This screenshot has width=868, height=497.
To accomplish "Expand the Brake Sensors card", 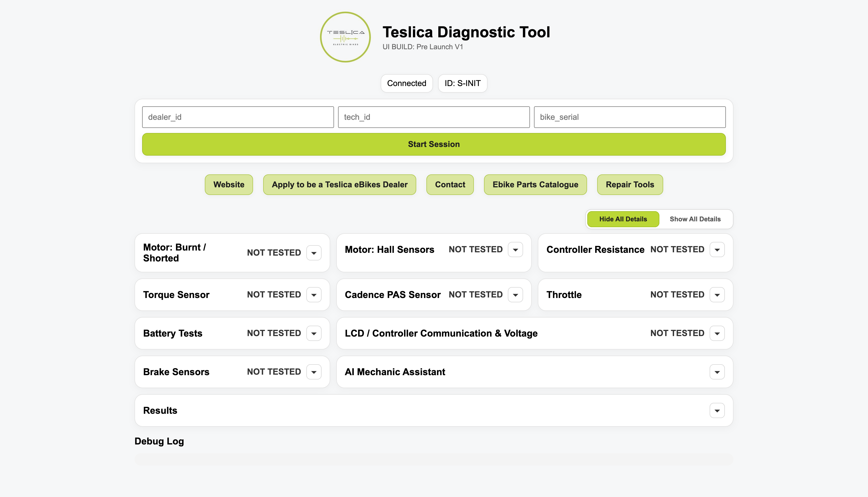I will tap(313, 372).
